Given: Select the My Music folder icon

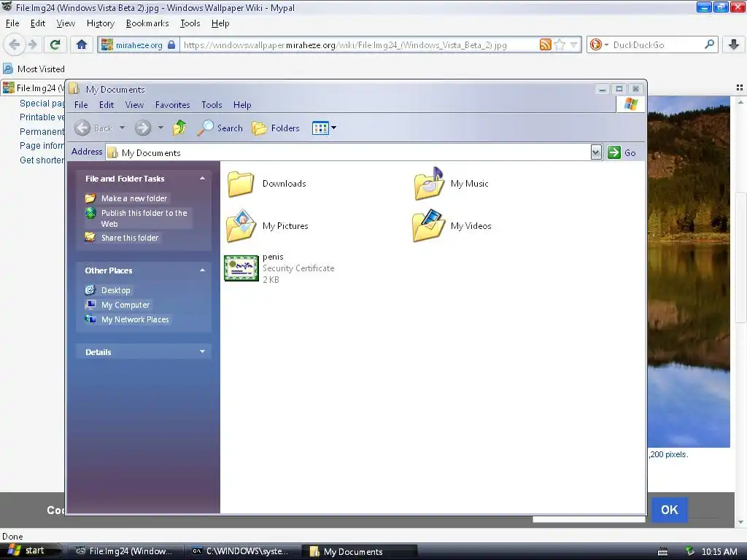Looking at the screenshot, I should tap(429, 183).
